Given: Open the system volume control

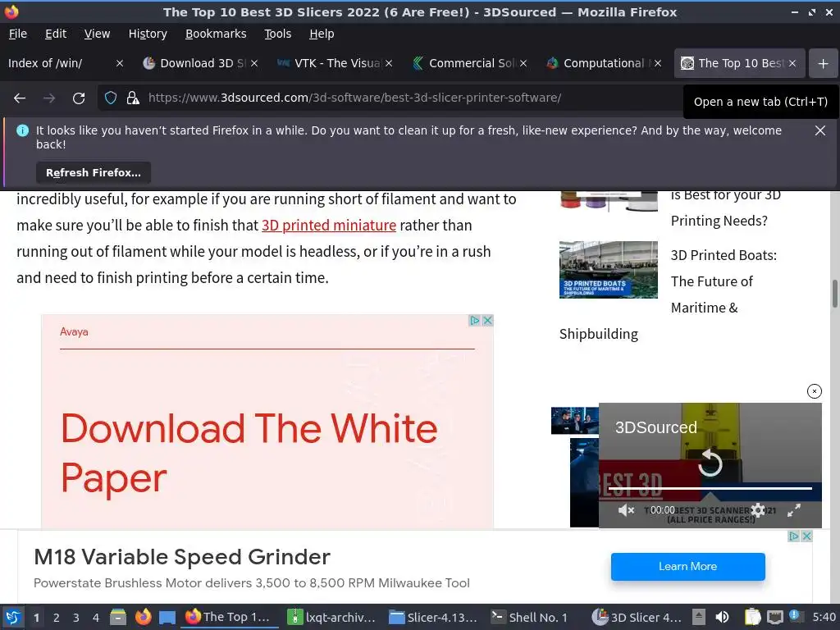Looking at the screenshot, I should [722, 617].
